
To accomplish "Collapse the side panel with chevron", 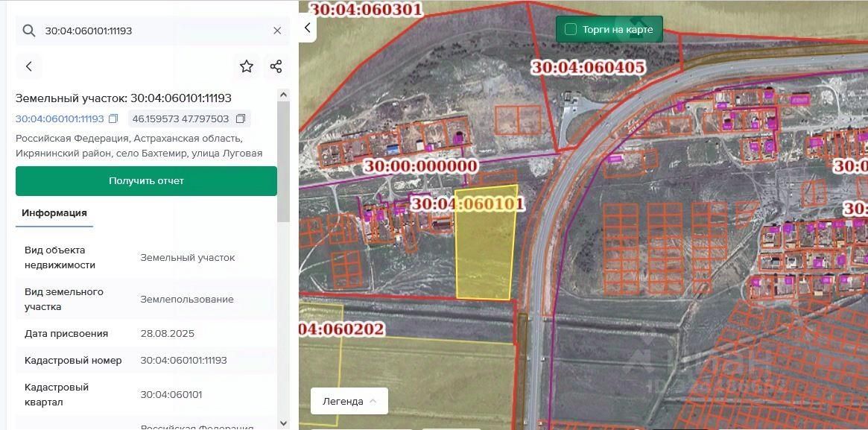I will [307, 27].
